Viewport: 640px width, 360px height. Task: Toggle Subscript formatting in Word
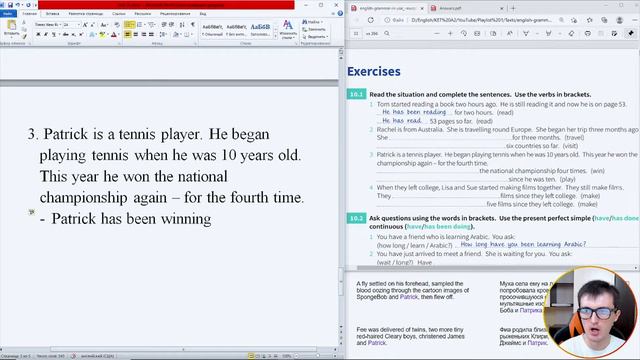73,34
